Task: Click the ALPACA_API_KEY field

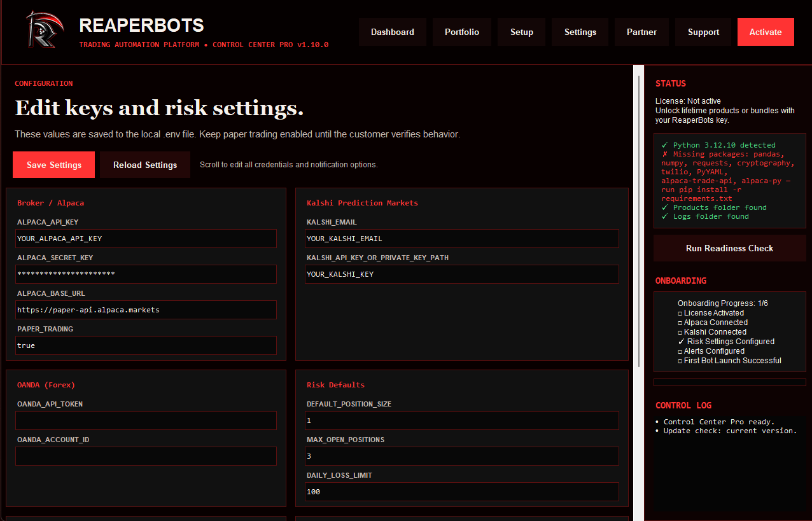Action: tap(146, 239)
